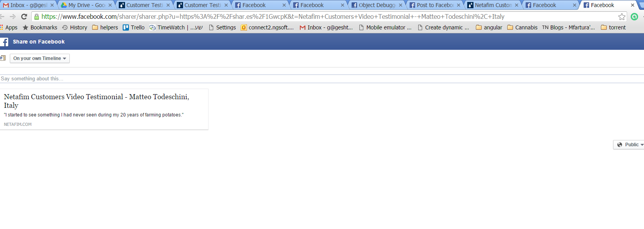
Task: Open the History bookmark
Action: pos(74,27)
